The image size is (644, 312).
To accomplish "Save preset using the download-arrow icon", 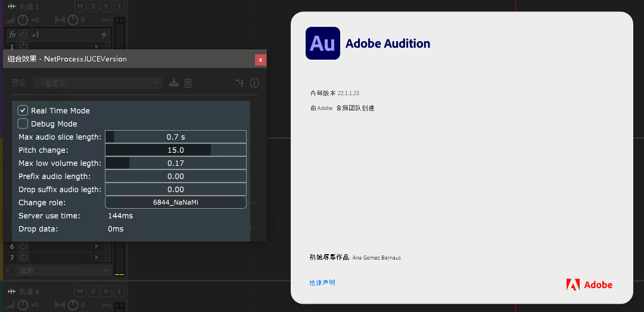I will [x=174, y=83].
